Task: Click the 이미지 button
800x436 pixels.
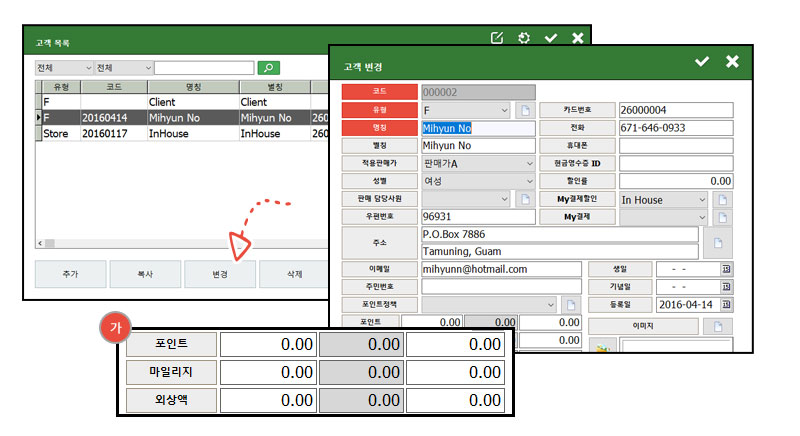Action: [x=643, y=326]
